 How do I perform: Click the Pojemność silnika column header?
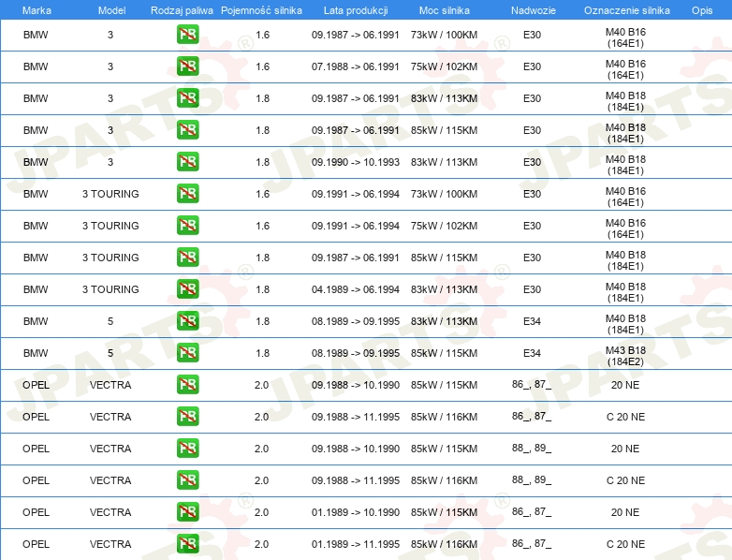[x=261, y=10]
